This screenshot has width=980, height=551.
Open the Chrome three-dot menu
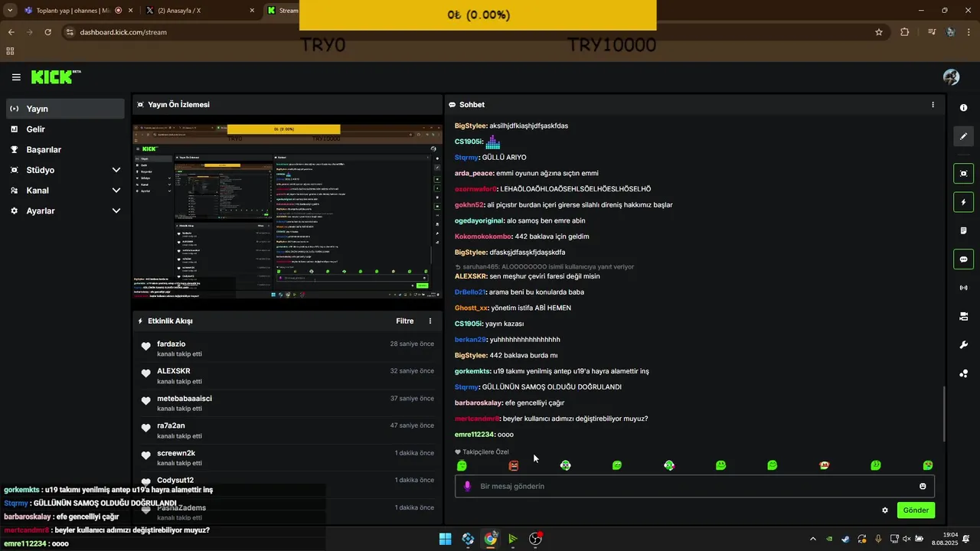coord(969,32)
